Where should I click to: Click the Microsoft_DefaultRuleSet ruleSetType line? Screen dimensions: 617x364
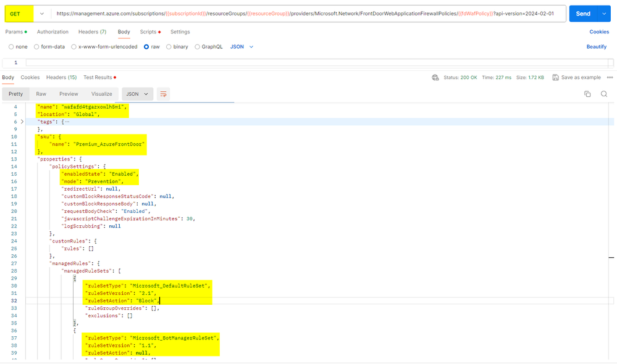pyautogui.click(x=148, y=286)
